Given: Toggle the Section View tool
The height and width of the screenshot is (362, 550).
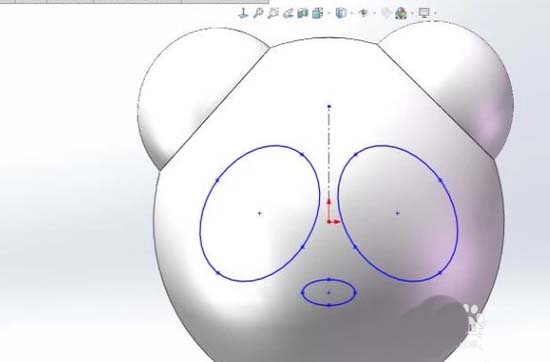Looking at the screenshot, I should [x=302, y=13].
